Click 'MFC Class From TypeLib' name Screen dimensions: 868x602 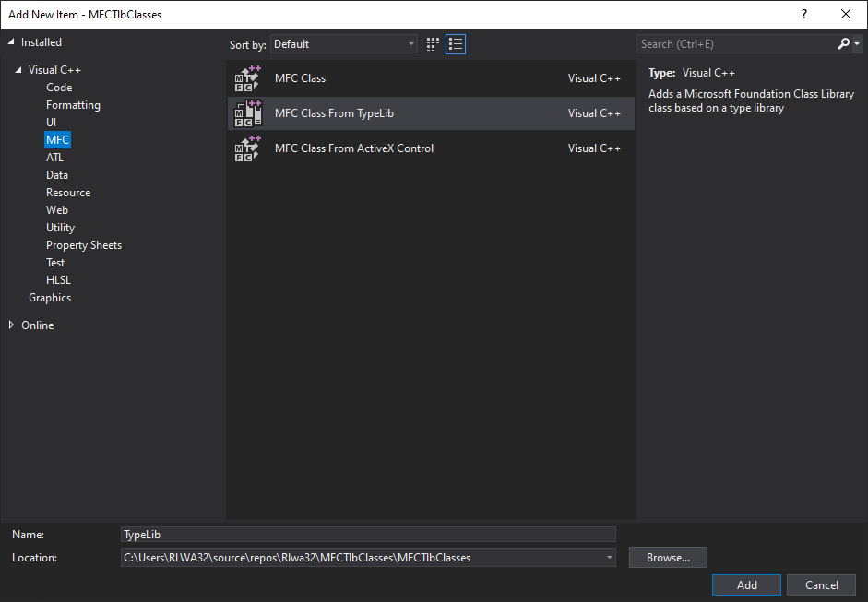[x=334, y=113]
